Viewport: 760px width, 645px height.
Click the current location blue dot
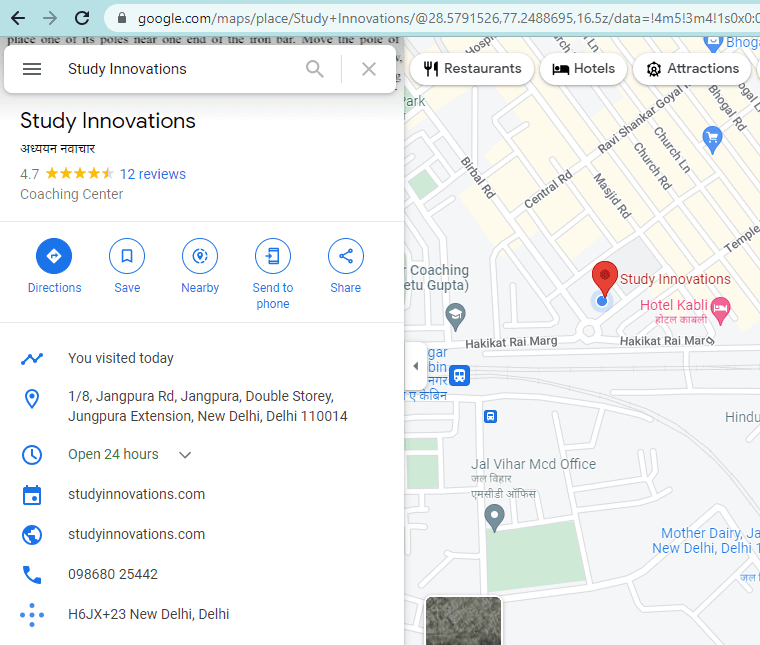click(x=602, y=301)
